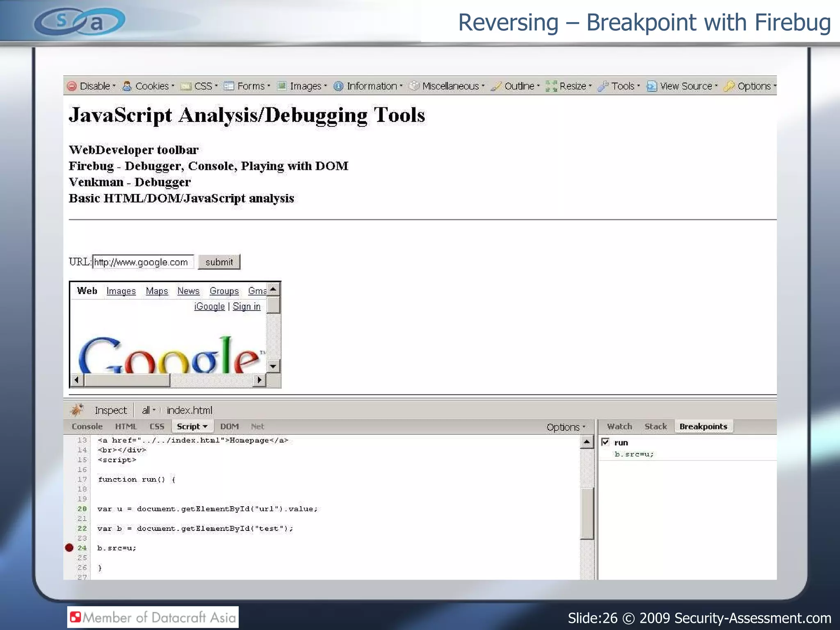The height and width of the screenshot is (630, 840).
Task: Open the Watch side tab
Action: pos(619,427)
